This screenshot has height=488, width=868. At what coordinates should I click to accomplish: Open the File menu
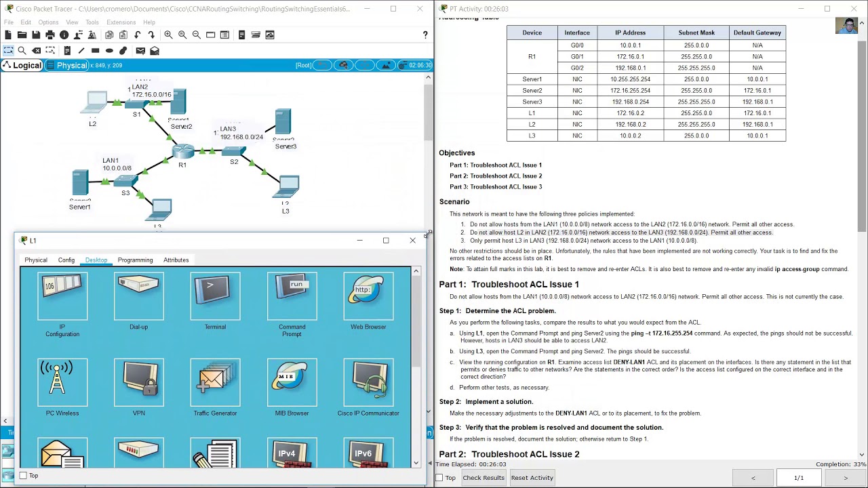(9, 22)
